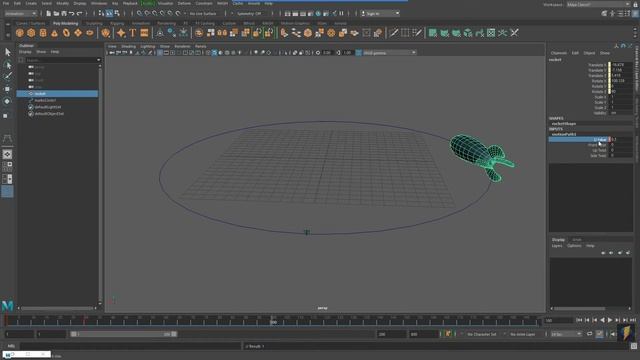Viewport: 640px width, 360px height.
Task: Click the New Scene icon
Action: (x=49, y=13)
